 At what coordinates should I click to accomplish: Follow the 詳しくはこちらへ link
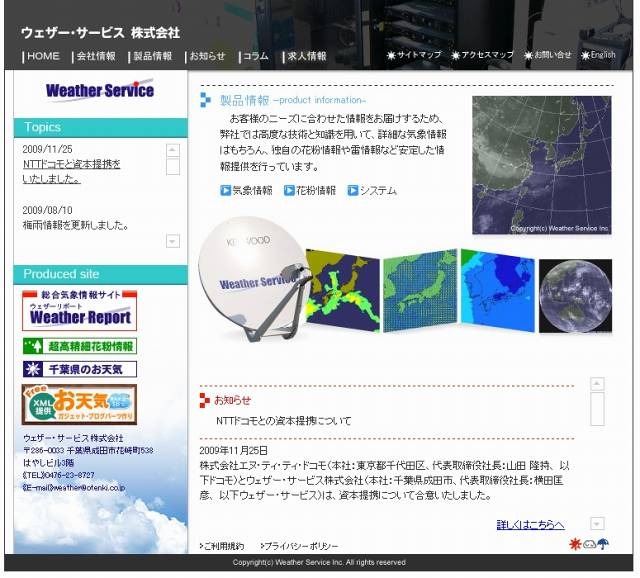(531, 525)
